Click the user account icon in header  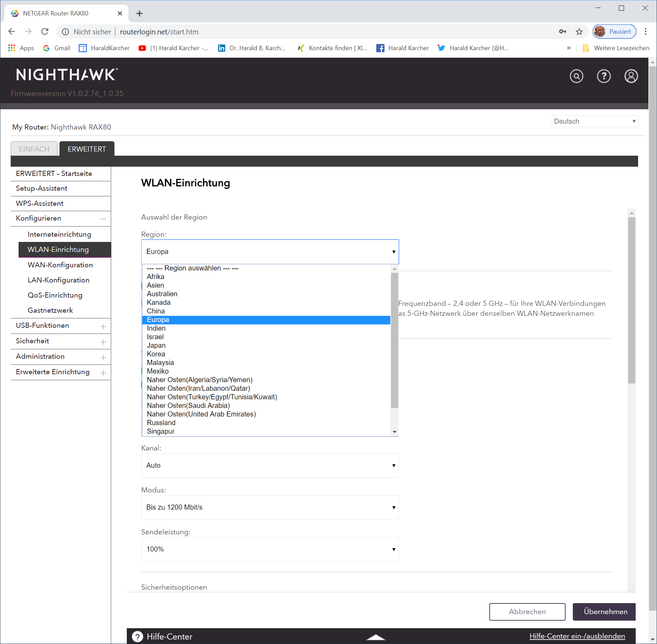point(631,76)
